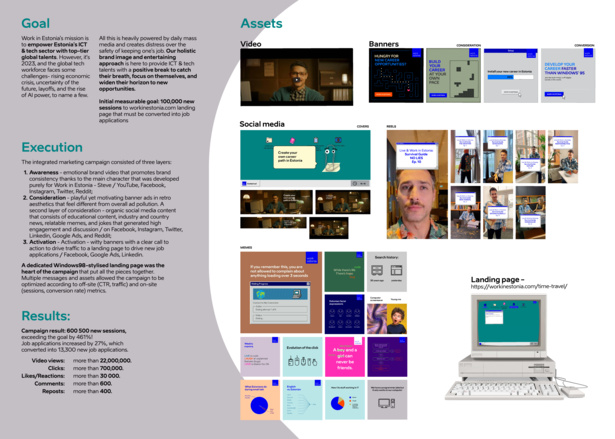Image resolution: width=615 pixels, height=439 pixels.
Task: Click the text Initial measurable goal: 100,000 new sessions
Action: [x=147, y=104]
